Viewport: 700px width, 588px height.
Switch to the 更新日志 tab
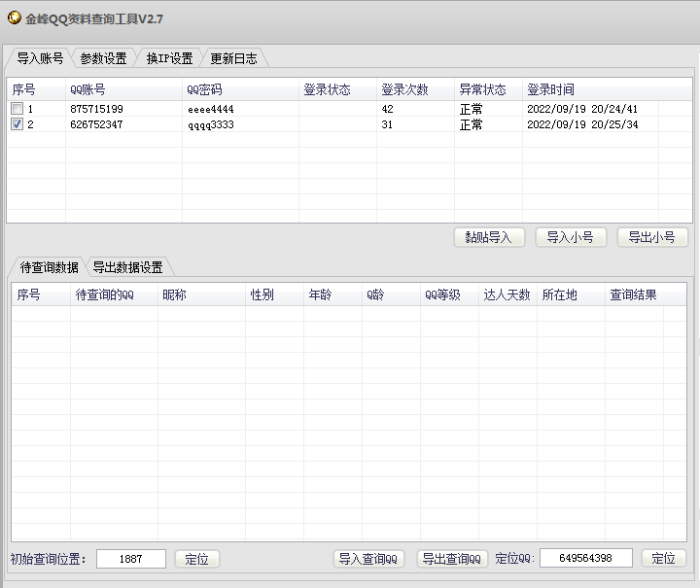point(233,58)
